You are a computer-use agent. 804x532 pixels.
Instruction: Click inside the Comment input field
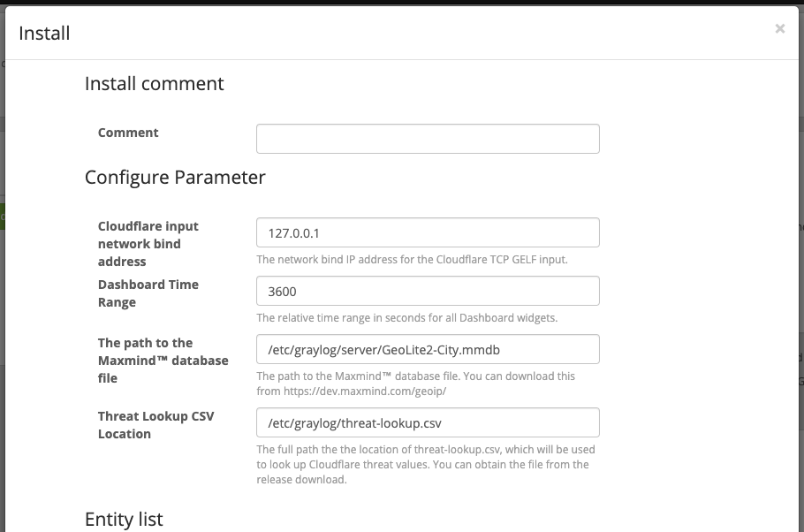pyautogui.click(x=428, y=138)
